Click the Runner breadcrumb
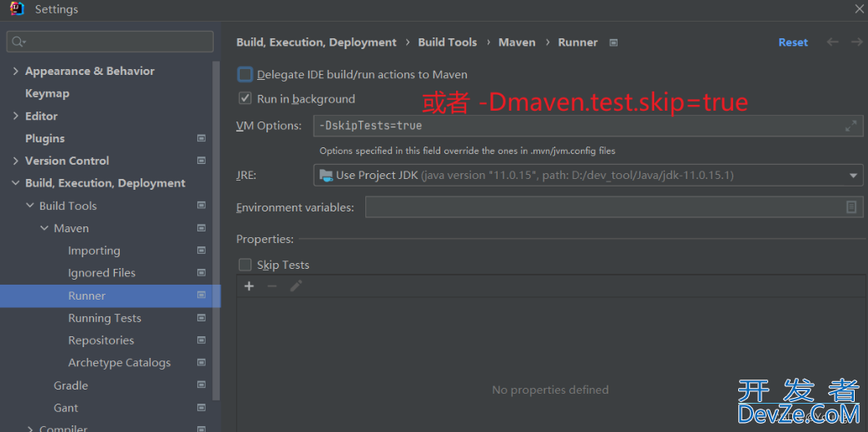Image resolution: width=868 pixels, height=432 pixels. pyautogui.click(x=578, y=42)
